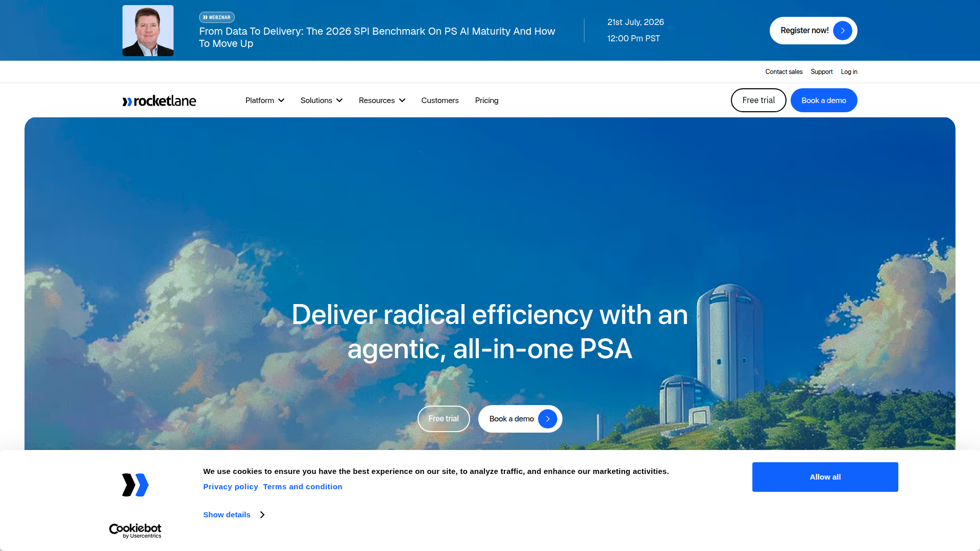
Task: Click the arrow icon on Register now
Action: 842,31
